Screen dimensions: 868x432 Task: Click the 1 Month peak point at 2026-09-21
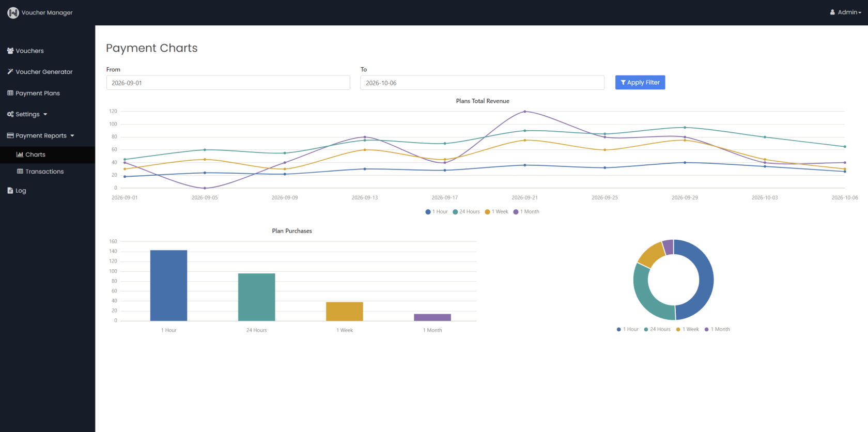click(x=525, y=112)
